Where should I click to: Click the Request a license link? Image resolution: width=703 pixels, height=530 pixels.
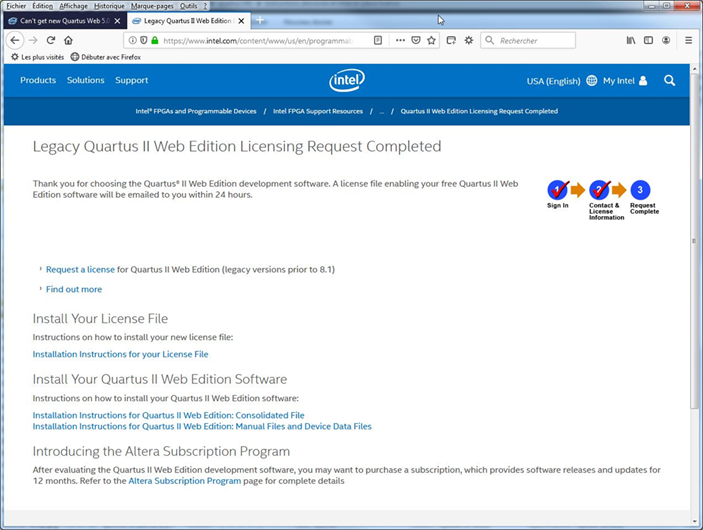click(x=80, y=269)
